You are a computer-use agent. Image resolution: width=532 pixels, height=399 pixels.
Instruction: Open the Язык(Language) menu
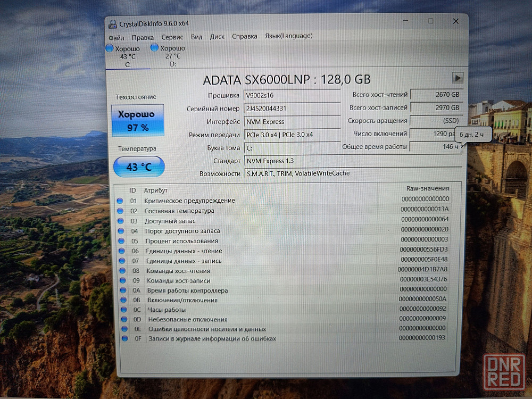288,36
